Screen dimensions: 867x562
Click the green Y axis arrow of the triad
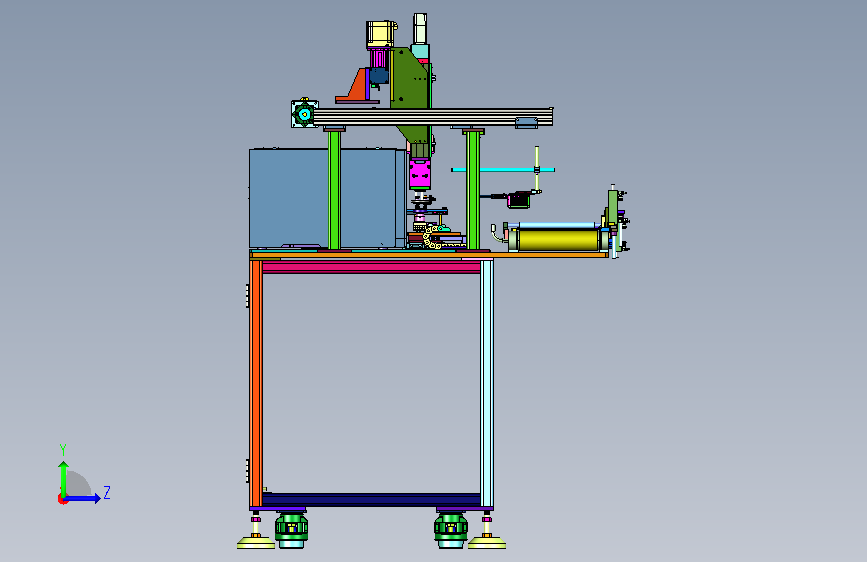pyautogui.click(x=64, y=478)
